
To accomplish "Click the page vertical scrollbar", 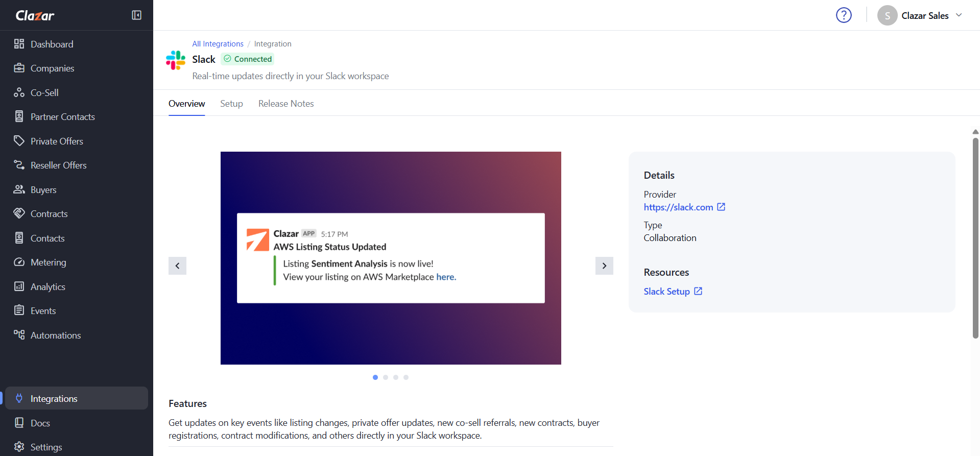I will tap(975, 238).
